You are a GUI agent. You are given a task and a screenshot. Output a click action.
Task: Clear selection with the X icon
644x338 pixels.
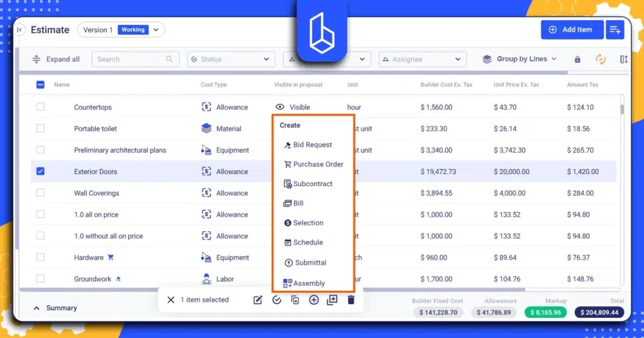click(x=171, y=300)
